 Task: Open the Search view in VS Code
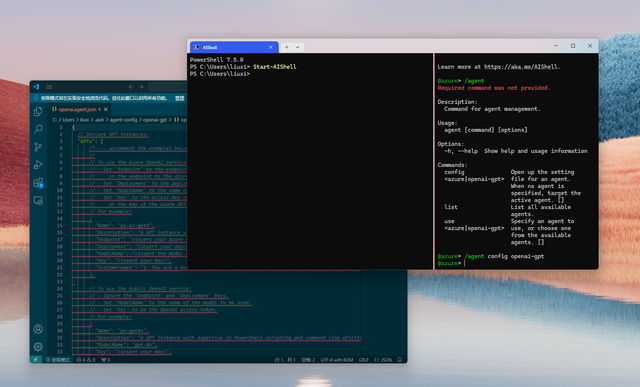(38, 129)
